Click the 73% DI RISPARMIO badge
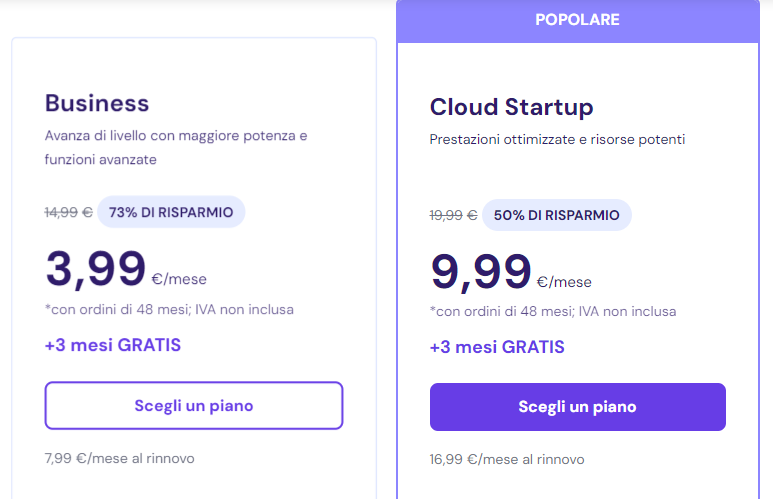The height and width of the screenshot is (499, 773). 171,212
